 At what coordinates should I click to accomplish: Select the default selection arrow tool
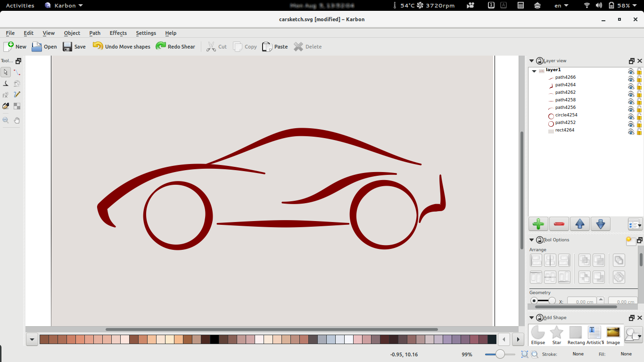tap(6, 72)
